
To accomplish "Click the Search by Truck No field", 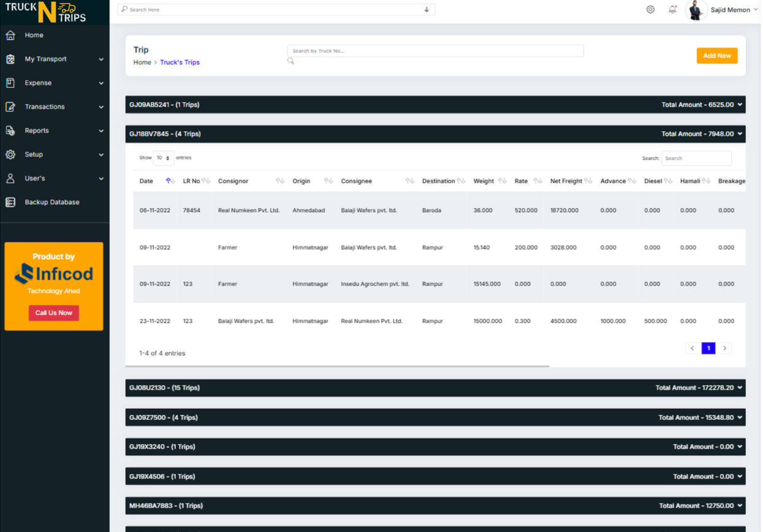I will click(x=435, y=51).
